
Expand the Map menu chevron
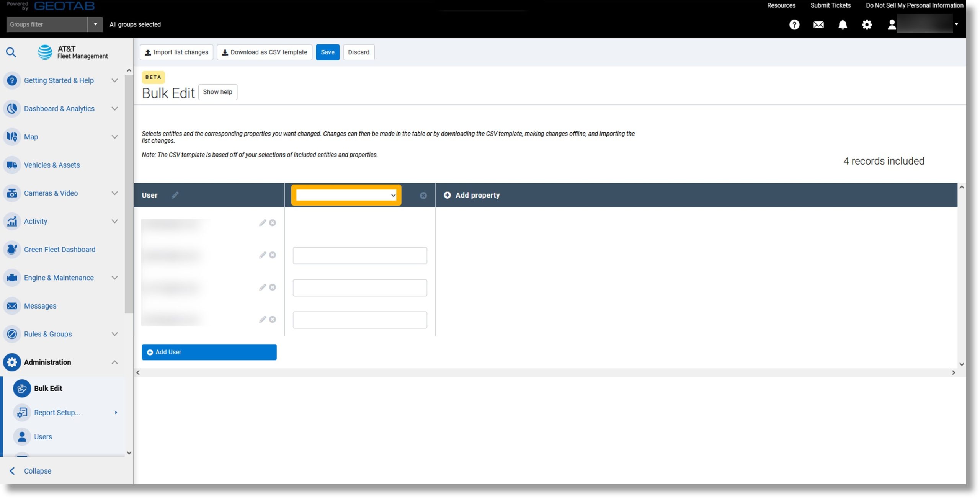114,137
